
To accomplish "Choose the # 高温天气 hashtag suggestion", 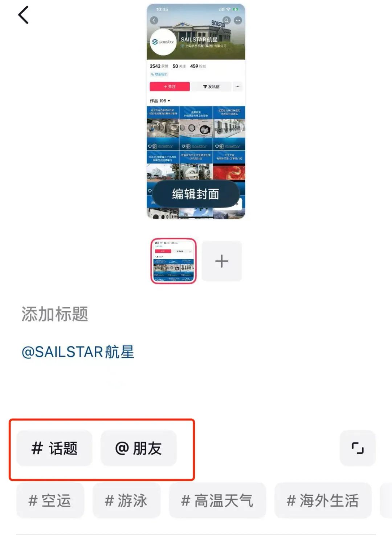I will pos(217,500).
